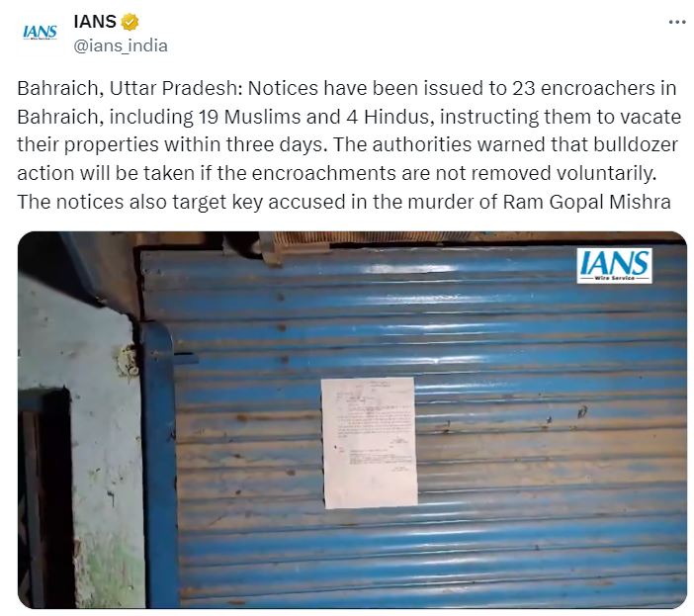Click the gold verified badge next to IANS
694x616 pixels.
coord(130,22)
